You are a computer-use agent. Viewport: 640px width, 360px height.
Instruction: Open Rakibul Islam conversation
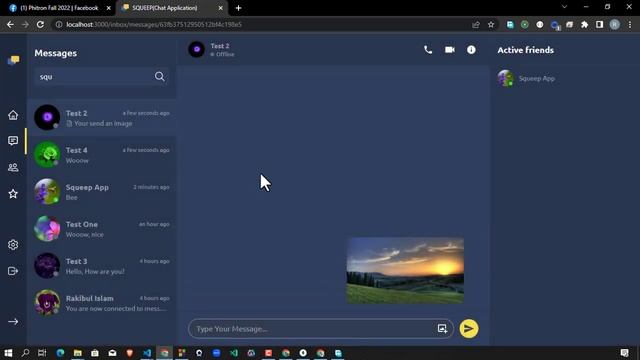(102, 303)
